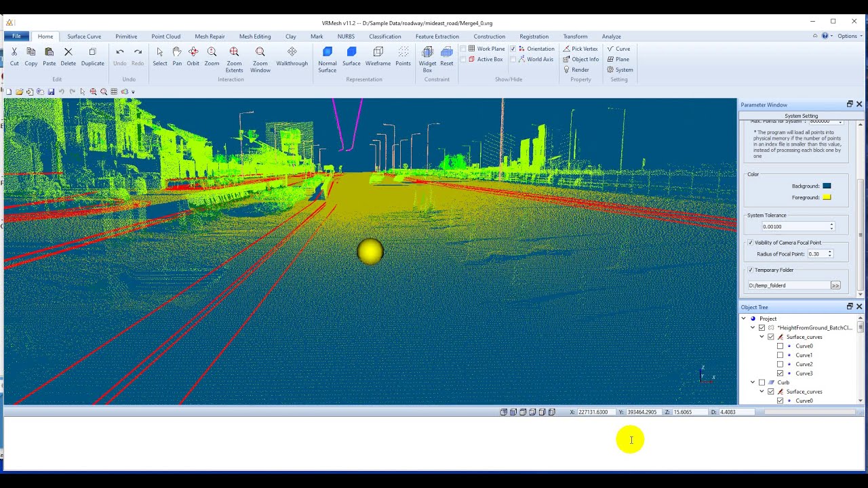Toggle the Temporary Folder checkbox
This screenshot has width=868, height=488.
(x=751, y=270)
